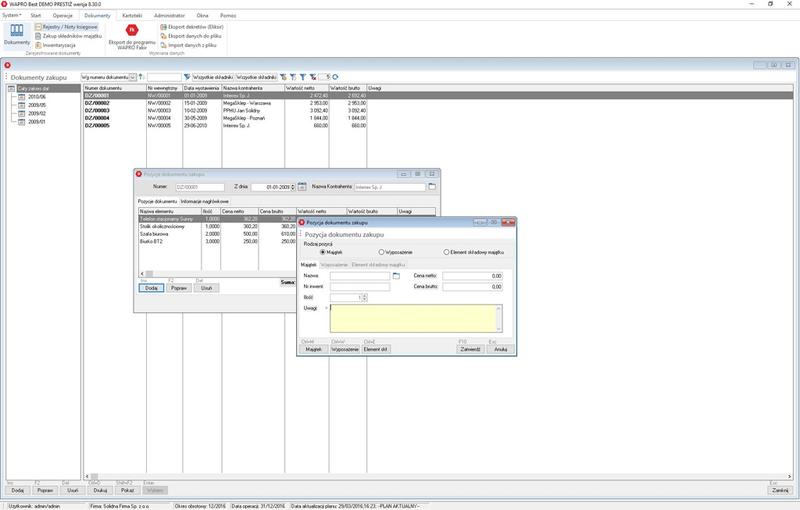Open the calendar picker next to Z dnia
Viewport: 800px width, 510px height.
(x=302, y=186)
